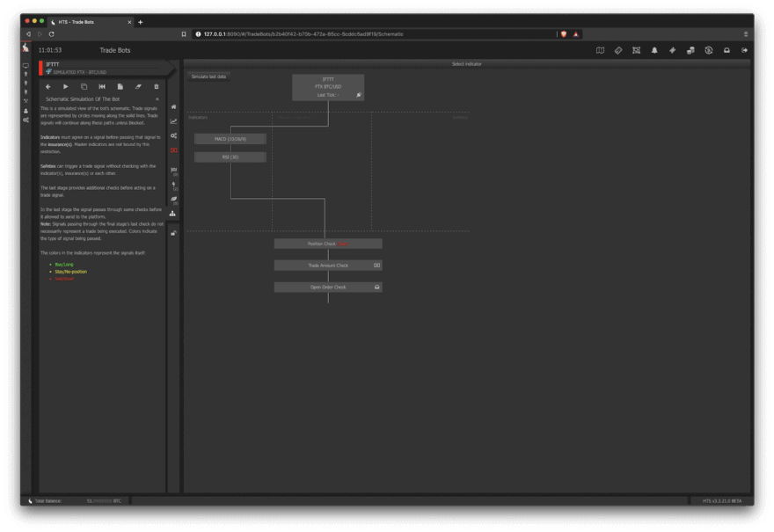The width and height of the screenshot is (774, 532).
Task: Click the HTS version label in status bar
Action: click(x=722, y=501)
